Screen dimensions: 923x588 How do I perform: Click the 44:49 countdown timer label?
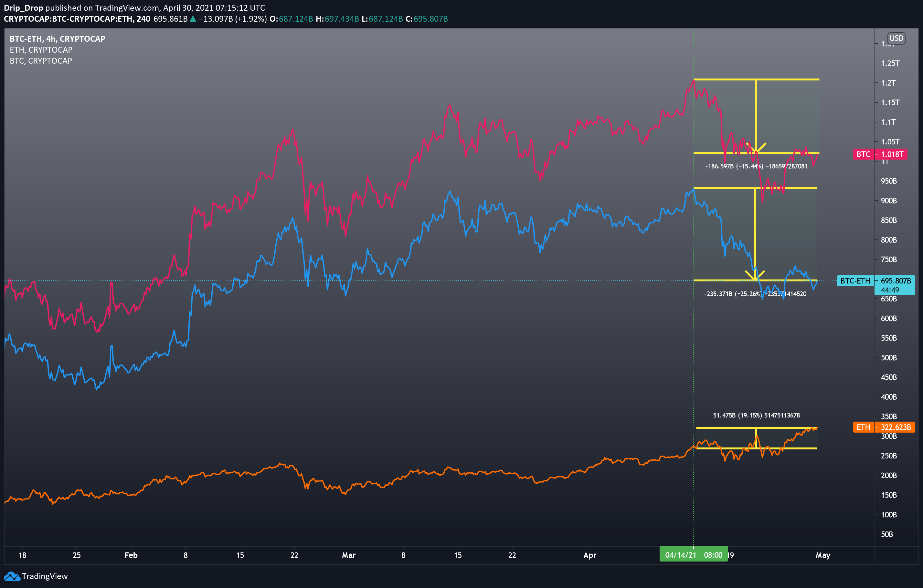[x=890, y=290]
